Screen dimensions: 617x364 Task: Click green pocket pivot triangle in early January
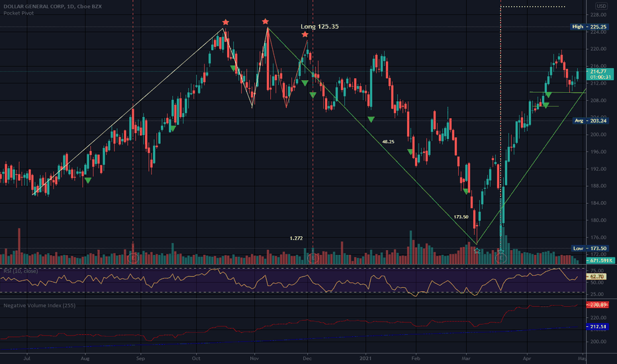click(371, 119)
